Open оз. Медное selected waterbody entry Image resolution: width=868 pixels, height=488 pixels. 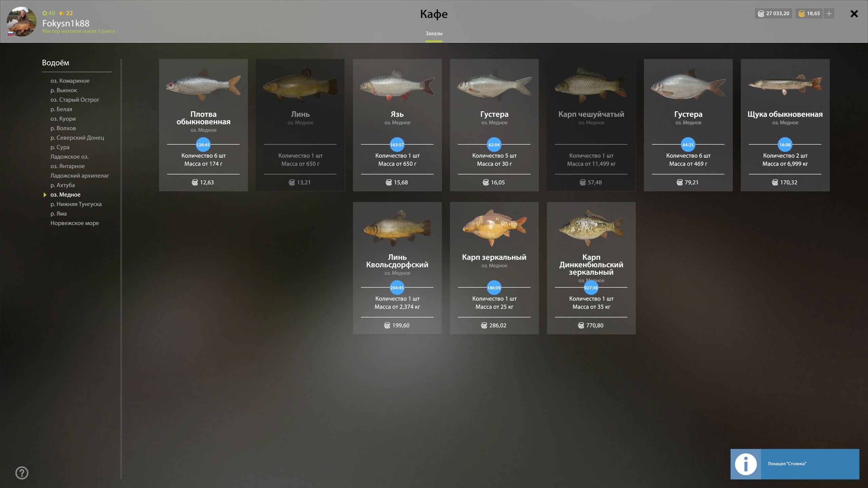[65, 195]
